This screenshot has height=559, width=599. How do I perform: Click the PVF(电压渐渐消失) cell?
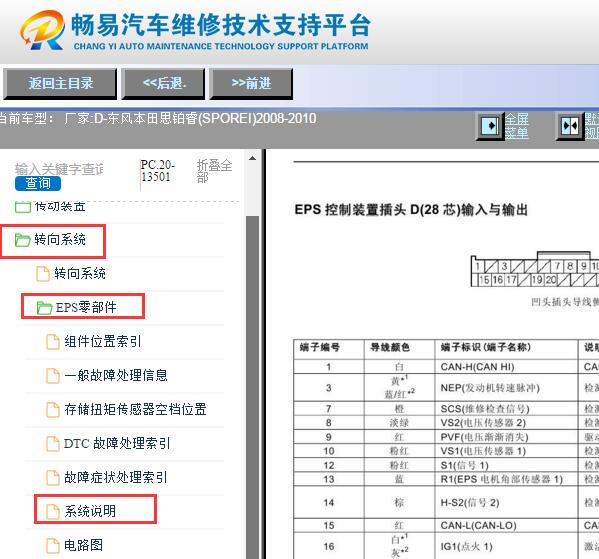tap(506, 437)
